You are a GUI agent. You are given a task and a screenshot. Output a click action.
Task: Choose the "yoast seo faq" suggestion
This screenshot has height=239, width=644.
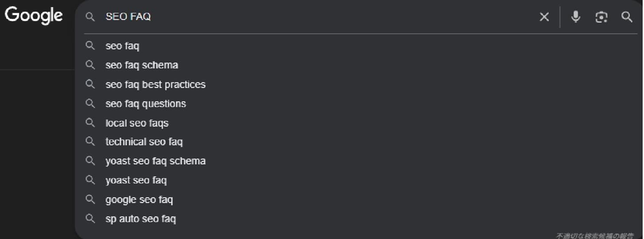(136, 180)
